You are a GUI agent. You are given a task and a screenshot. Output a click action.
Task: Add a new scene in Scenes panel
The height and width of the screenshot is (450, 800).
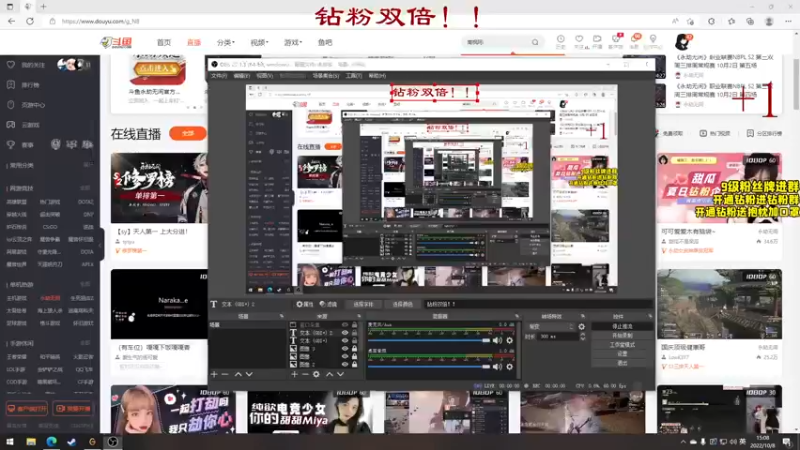(214, 374)
